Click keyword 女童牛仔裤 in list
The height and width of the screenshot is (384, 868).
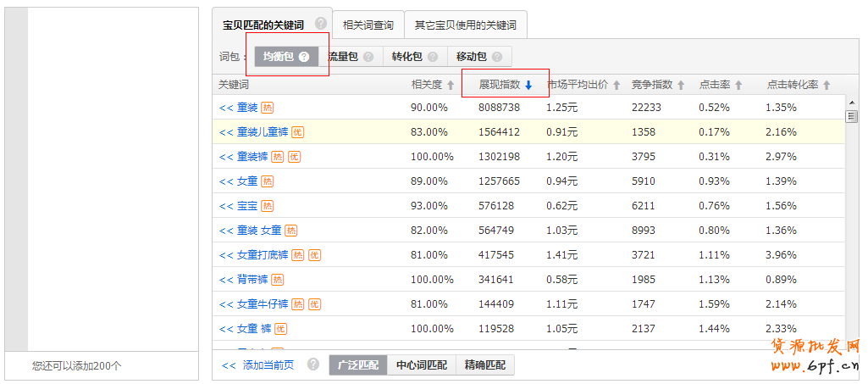coord(263,304)
